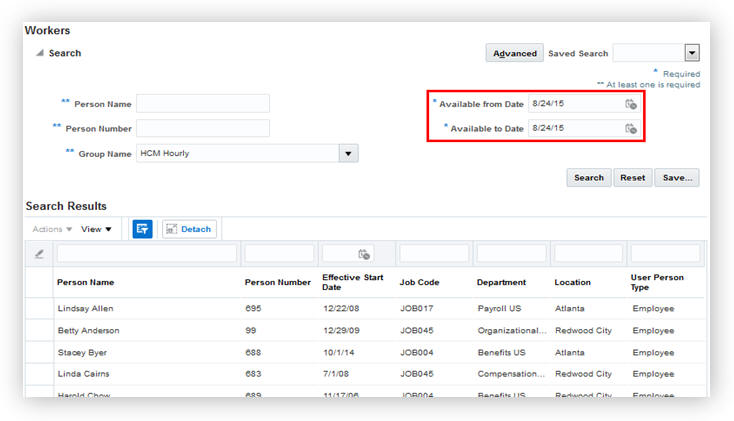Image resolution: width=734 pixels, height=421 pixels.
Task: Sort by Effective Start Date column header
Action: (352, 282)
